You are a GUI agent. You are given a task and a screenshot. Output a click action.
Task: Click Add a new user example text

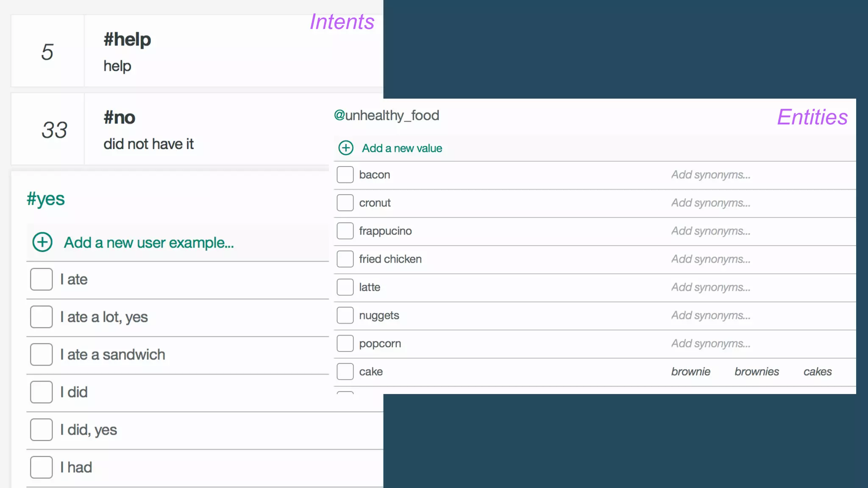pos(149,243)
